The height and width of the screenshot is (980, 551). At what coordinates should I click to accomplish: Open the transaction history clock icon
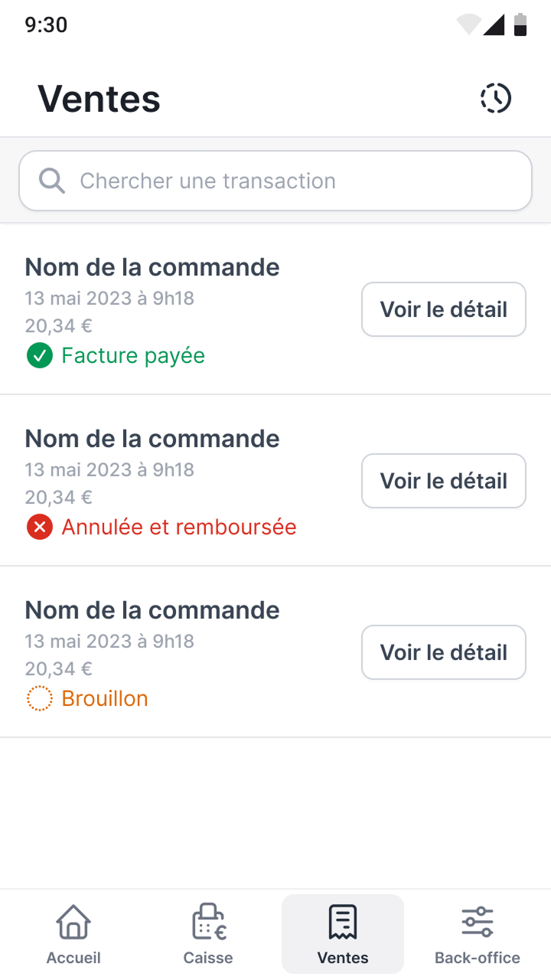pos(495,98)
